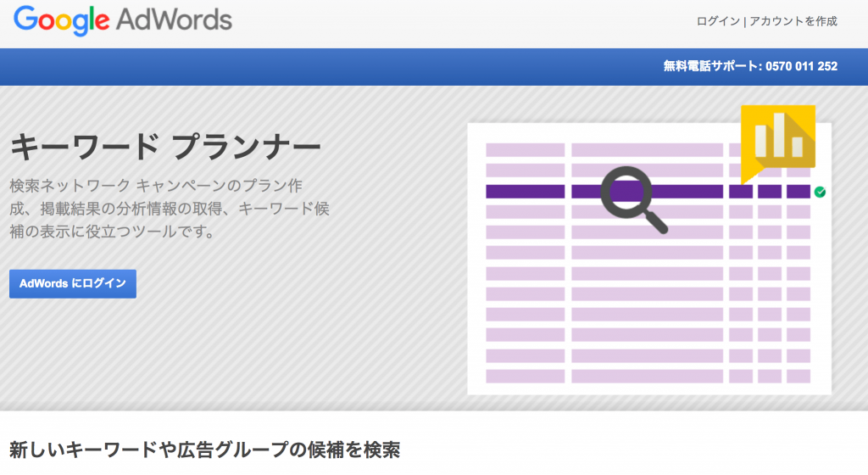Click the green checkmark icon
Screen dimensions: 868x475
click(x=820, y=192)
